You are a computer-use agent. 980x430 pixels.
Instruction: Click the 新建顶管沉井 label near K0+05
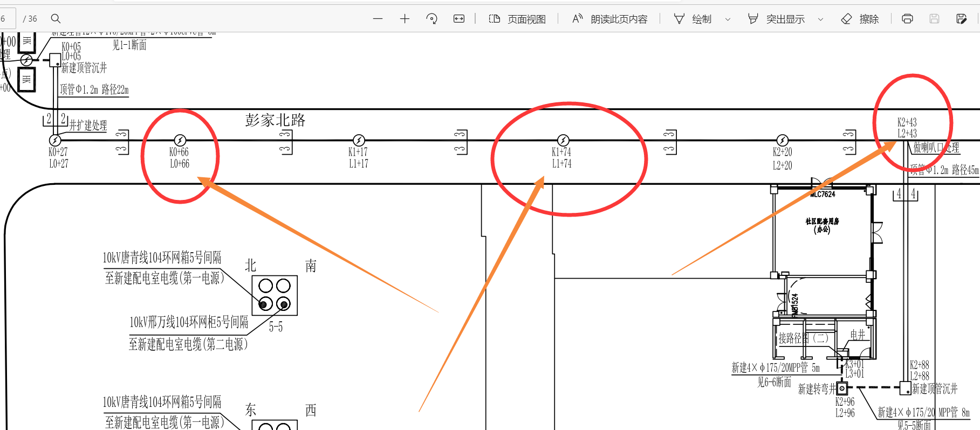[84, 68]
